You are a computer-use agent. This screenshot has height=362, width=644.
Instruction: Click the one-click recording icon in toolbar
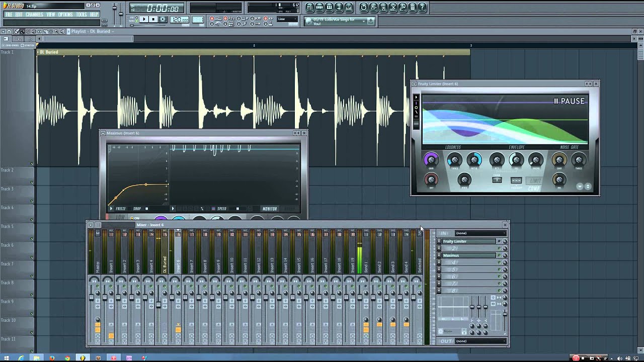pyautogui.click(x=403, y=8)
